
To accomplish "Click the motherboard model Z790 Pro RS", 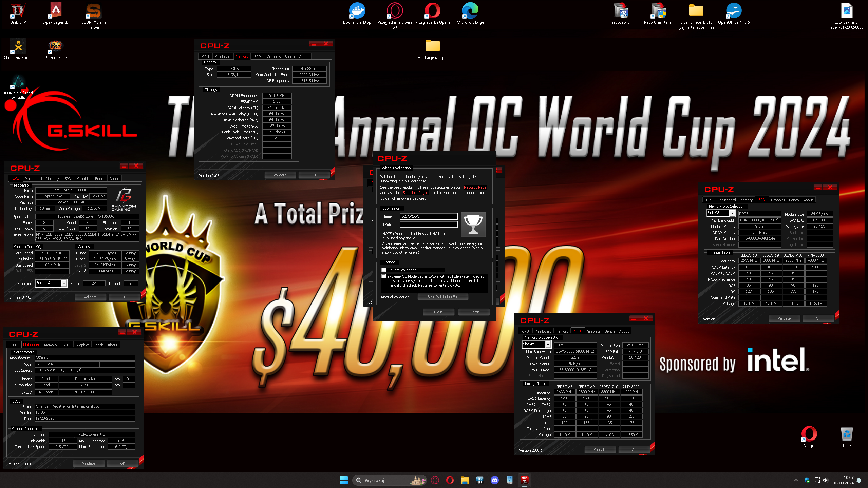I will [67, 364].
